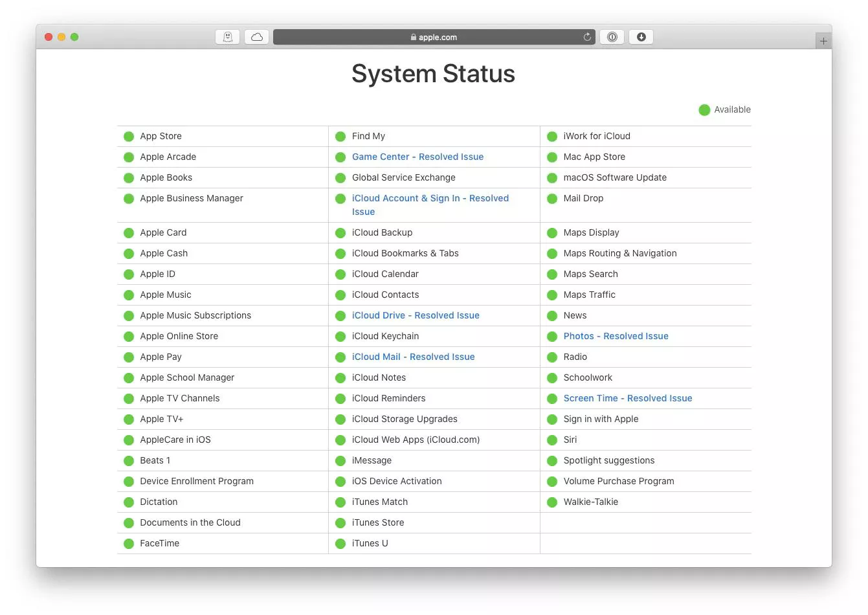Click the green dot next to FaceTime
The image size is (868, 615).
(x=129, y=544)
